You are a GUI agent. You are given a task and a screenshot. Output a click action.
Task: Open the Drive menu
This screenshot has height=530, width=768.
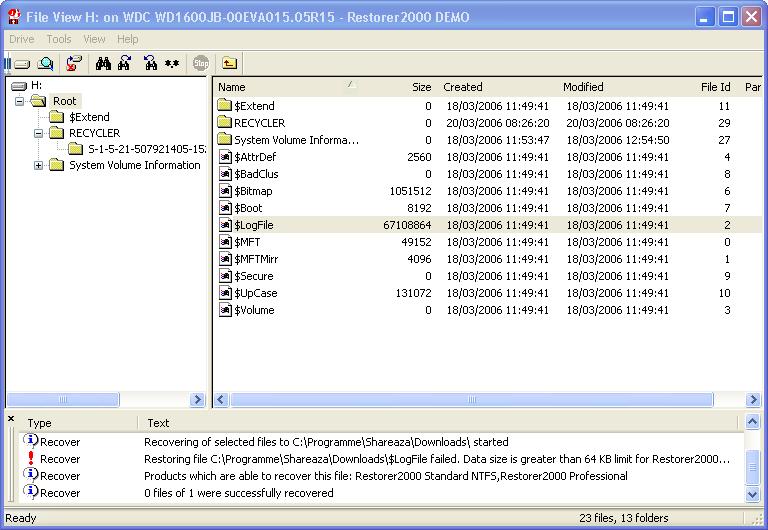tap(22, 39)
